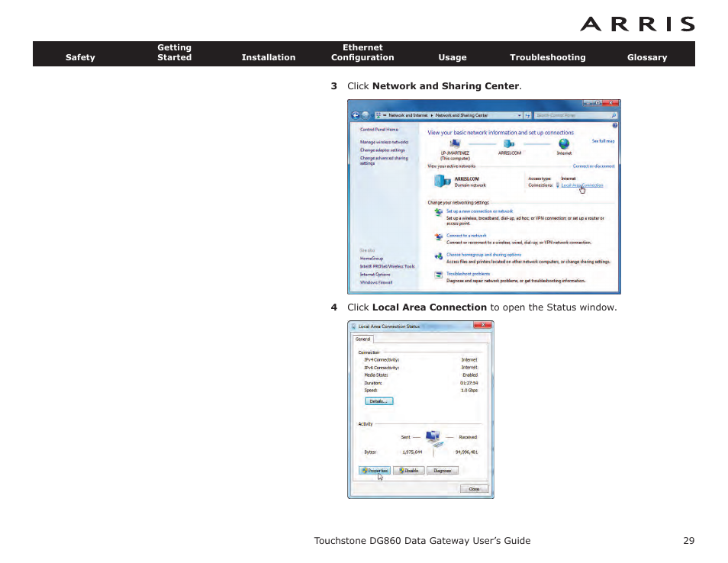728x563 pixels.
Task: Open the Installation section tab
Action: click(x=269, y=57)
